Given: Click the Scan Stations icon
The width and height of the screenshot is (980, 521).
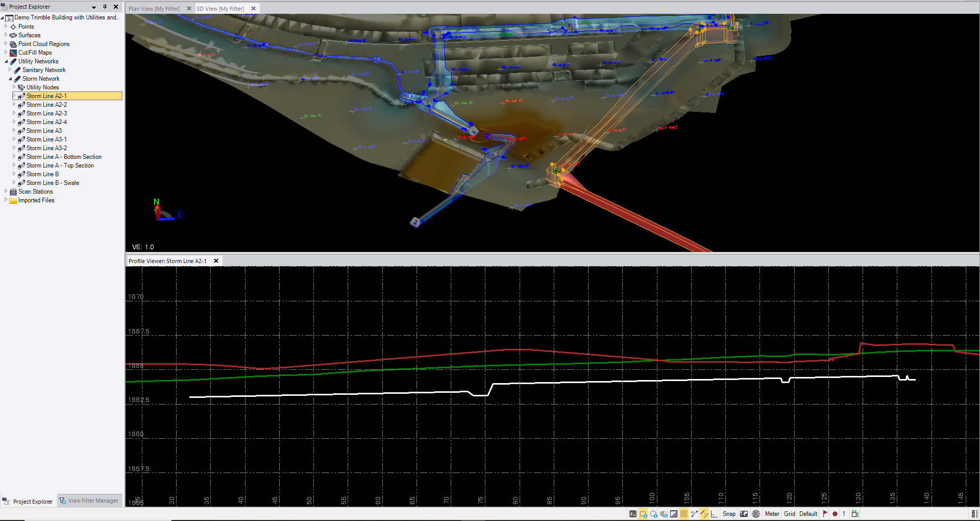Looking at the screenshot, I should coord(13,192).
